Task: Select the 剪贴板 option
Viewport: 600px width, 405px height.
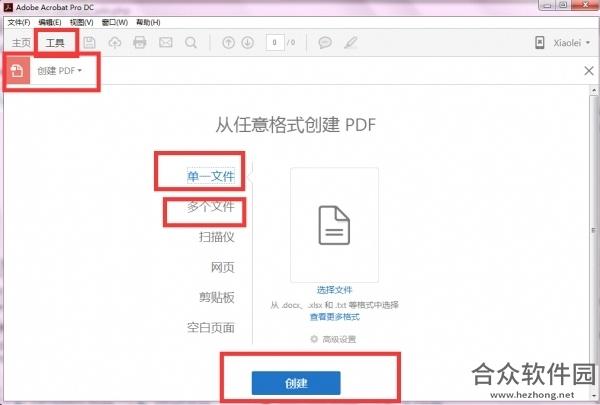Action: pos(217,297)
